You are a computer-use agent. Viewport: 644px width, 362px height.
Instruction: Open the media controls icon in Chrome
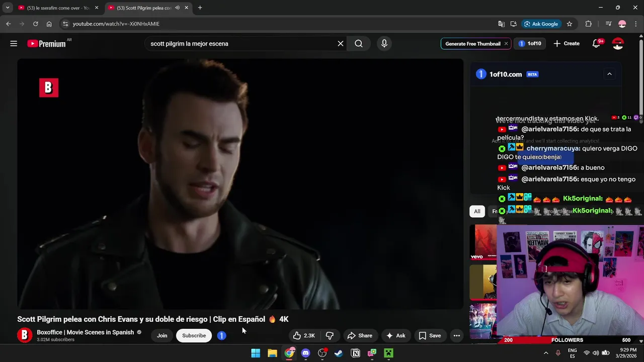click(x=608, y=24)
